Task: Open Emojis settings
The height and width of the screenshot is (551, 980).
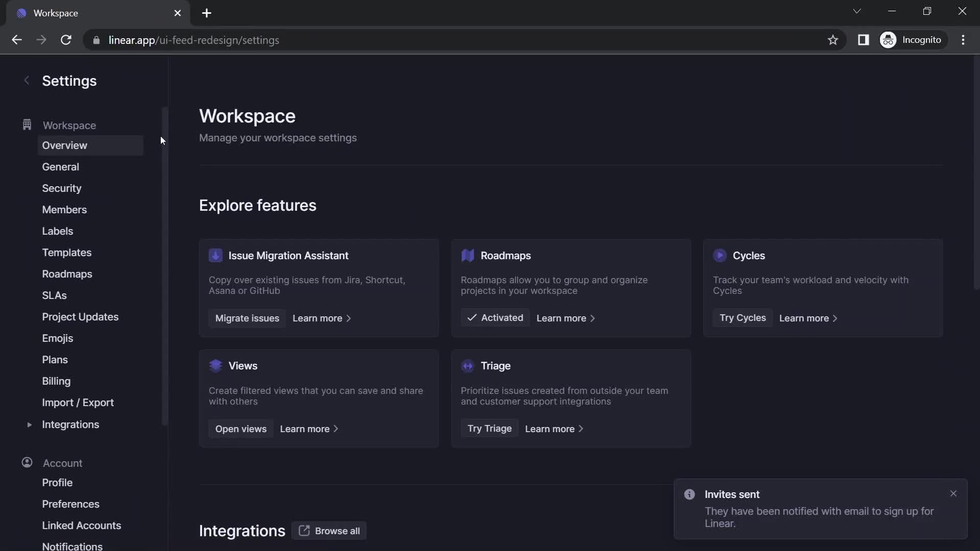Action: click(x=57, y=338)
